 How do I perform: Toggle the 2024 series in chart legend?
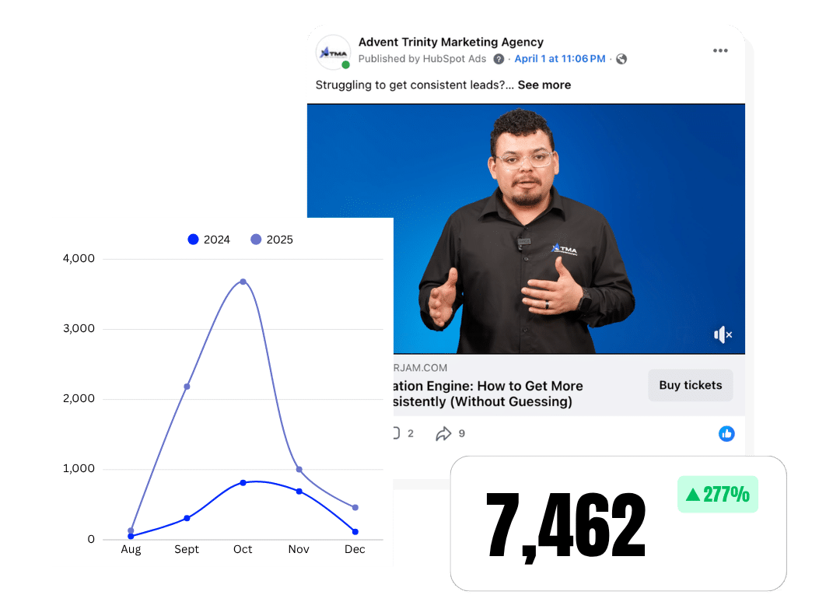click(208, 240)
